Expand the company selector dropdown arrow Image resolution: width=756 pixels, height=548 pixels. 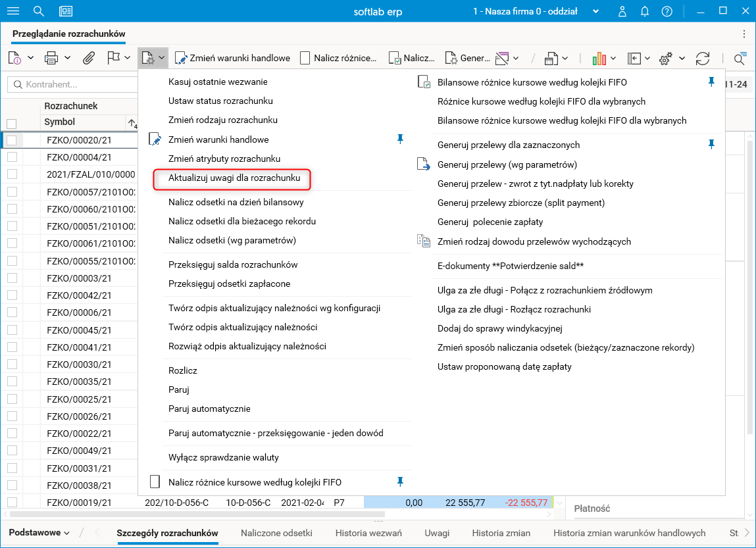tap(596, 11)
